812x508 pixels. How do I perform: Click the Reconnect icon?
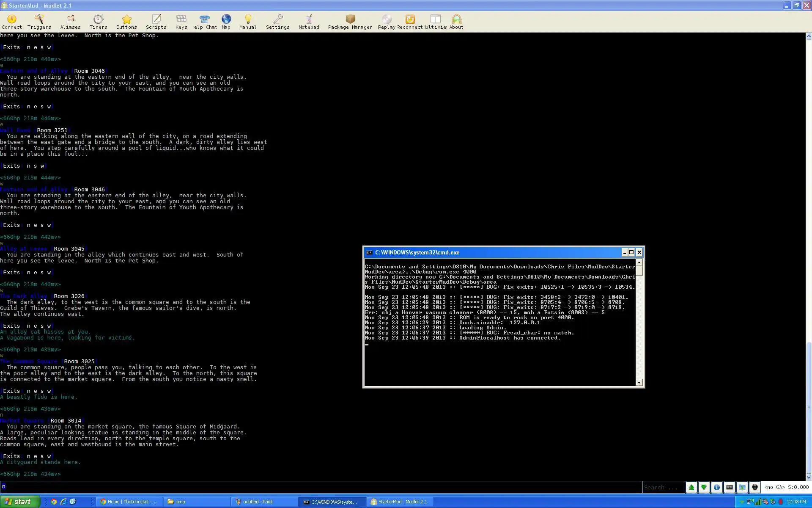tap(410, 22)
